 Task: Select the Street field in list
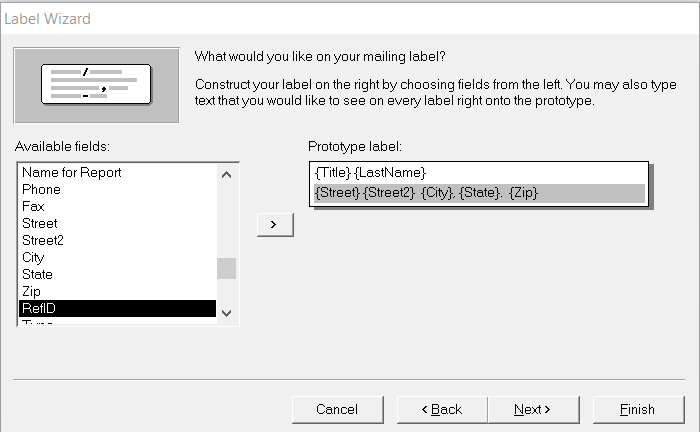pos(40,223)
